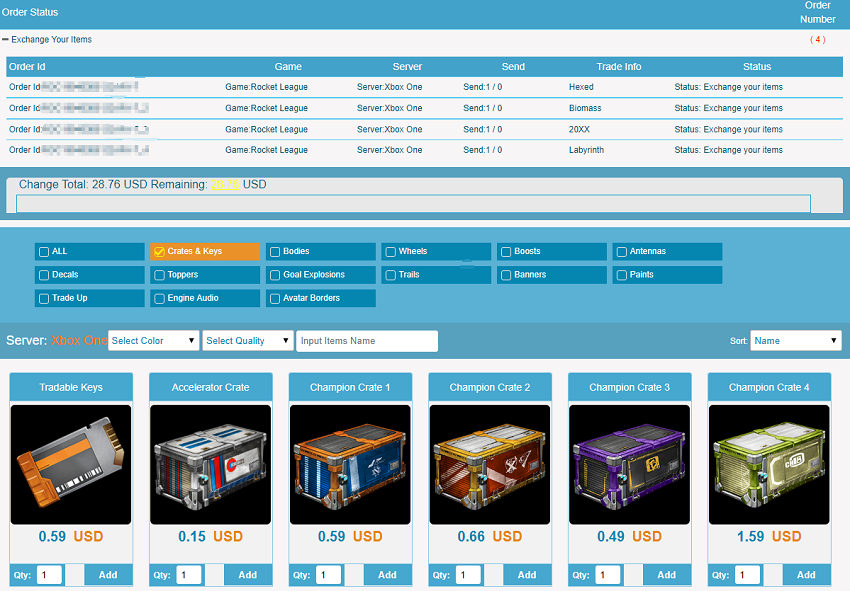850x591 pixels.
Task: Click the Accelerator Crate image
Action: click(x=210, y=464)
